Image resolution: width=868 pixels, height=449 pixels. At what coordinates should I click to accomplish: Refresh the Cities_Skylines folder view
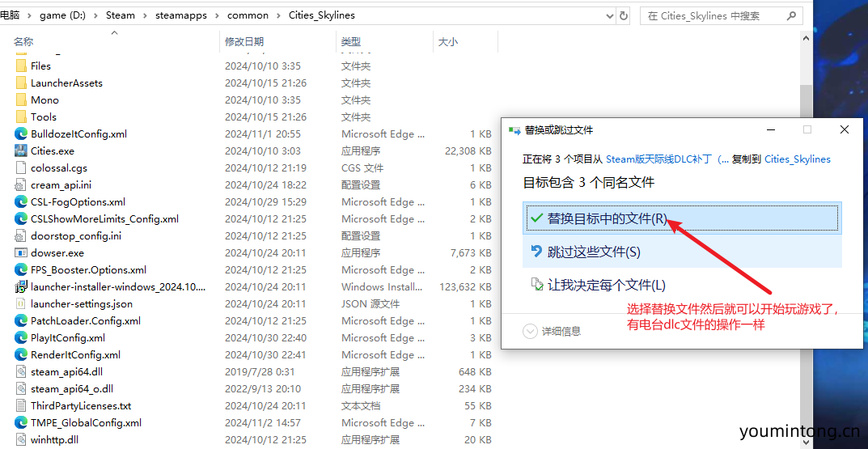coord(624,15)
